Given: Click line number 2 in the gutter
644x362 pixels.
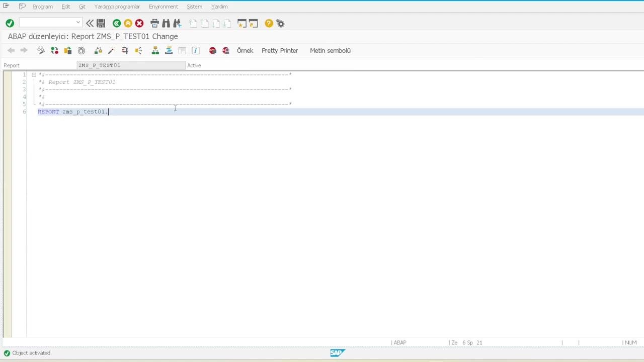Looking at the screenshot, I should tap(24, 82).
